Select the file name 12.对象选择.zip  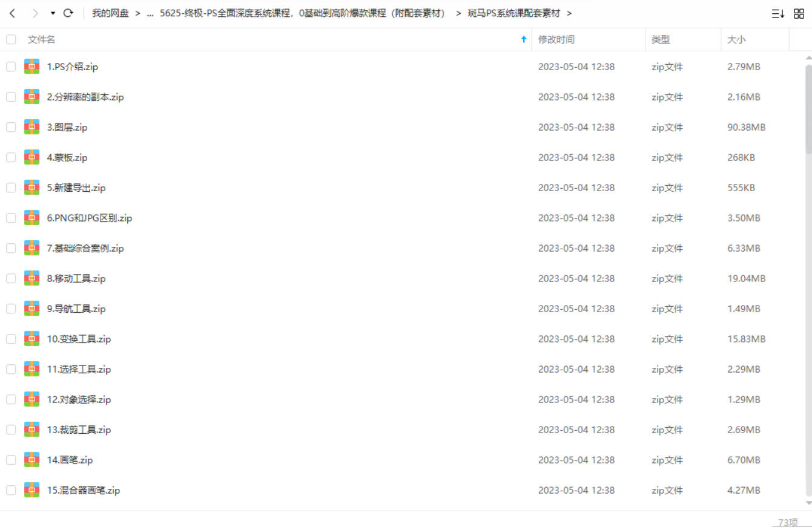click(79, 399)
